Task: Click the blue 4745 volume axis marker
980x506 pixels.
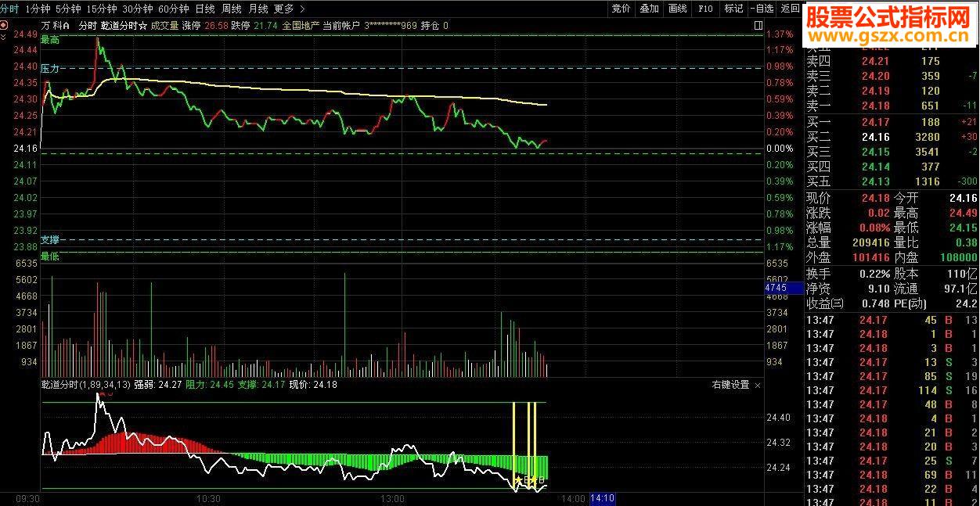Action: coord(784,289)
